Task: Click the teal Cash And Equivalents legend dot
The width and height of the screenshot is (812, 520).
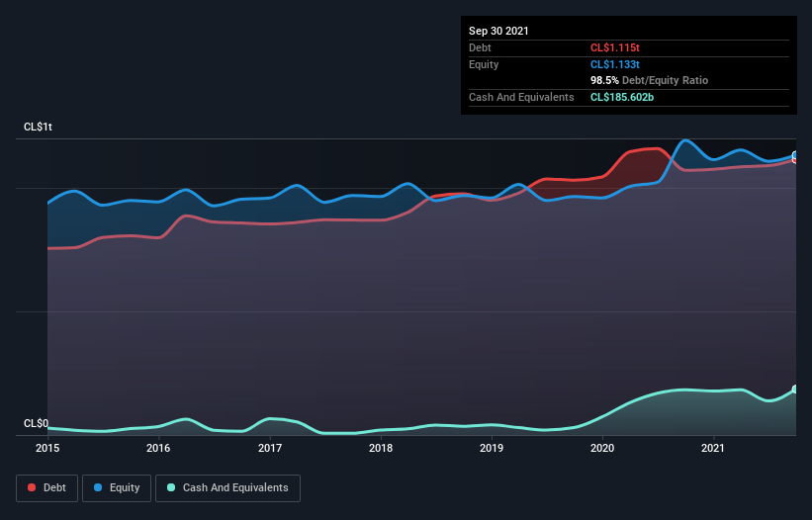Action: pyautogui.click(x=171, y=487)
